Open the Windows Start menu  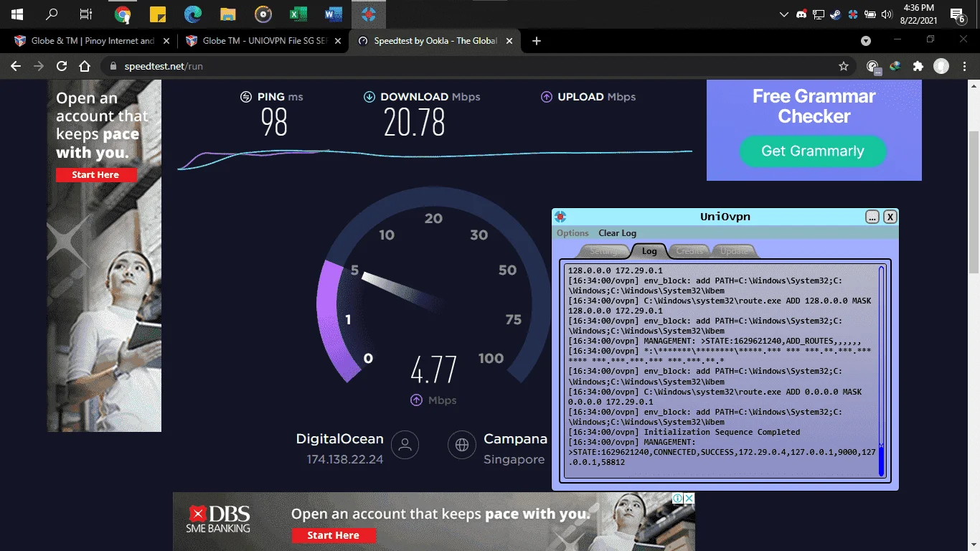pos(17,14)
